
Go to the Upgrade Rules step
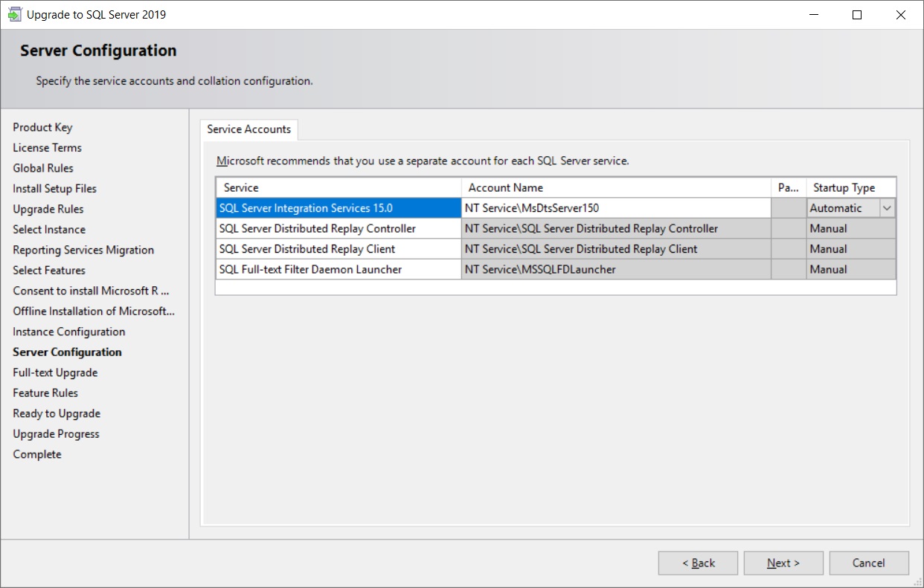(x=48, y=209)
